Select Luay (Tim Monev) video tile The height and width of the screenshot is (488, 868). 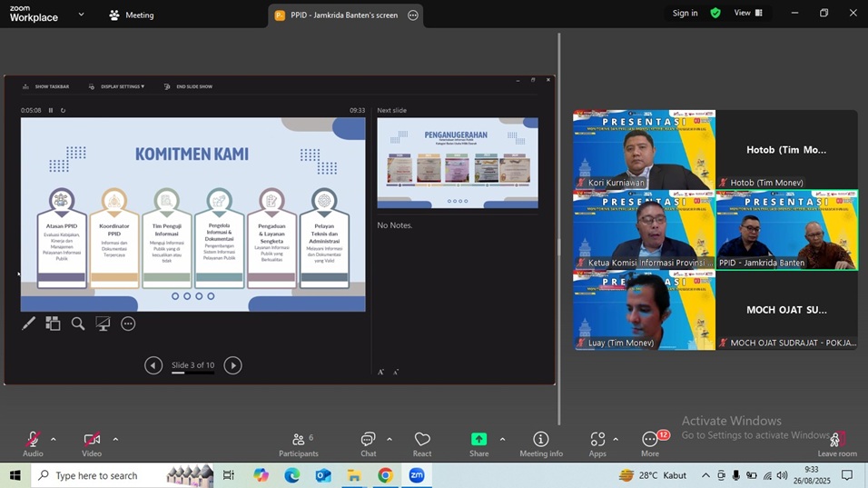click(644, 310)
